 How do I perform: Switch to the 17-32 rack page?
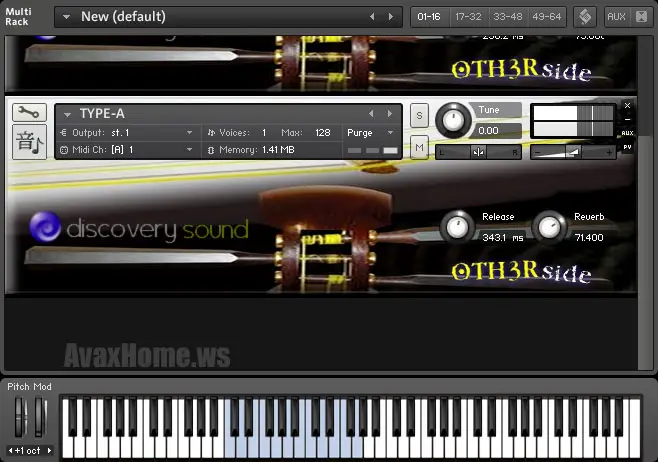468,17
